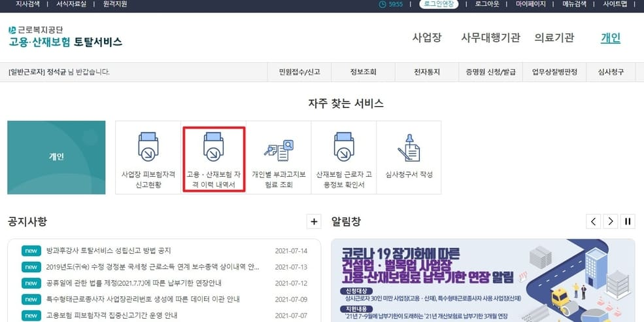Image resolution: width=644 pixels, height=322 pixels.
Task: Click the 근로복지공단 토탈서비스 logo
Action: pyautogui.click(x=65, y=37)
